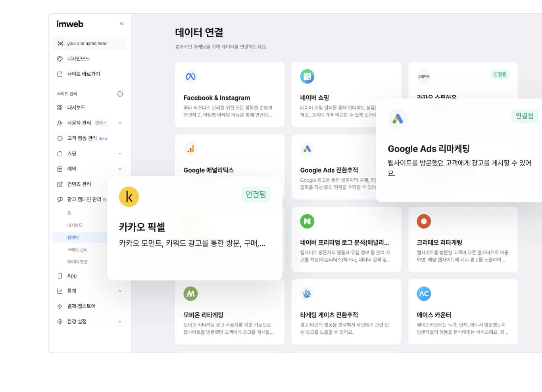The width and height of the screenshot is (542, 392).
Task: Click the Korean flag site icon
Action: [x=60, y=44]
